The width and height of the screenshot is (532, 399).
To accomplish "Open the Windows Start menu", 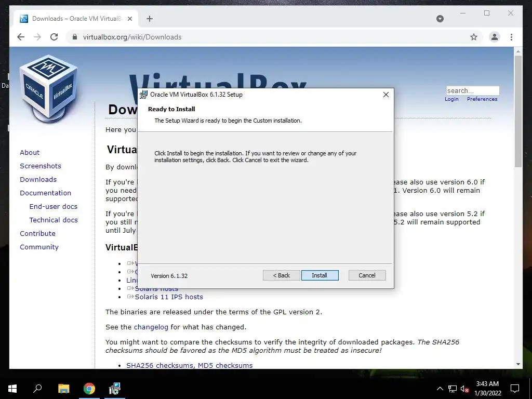I will 12,389.
